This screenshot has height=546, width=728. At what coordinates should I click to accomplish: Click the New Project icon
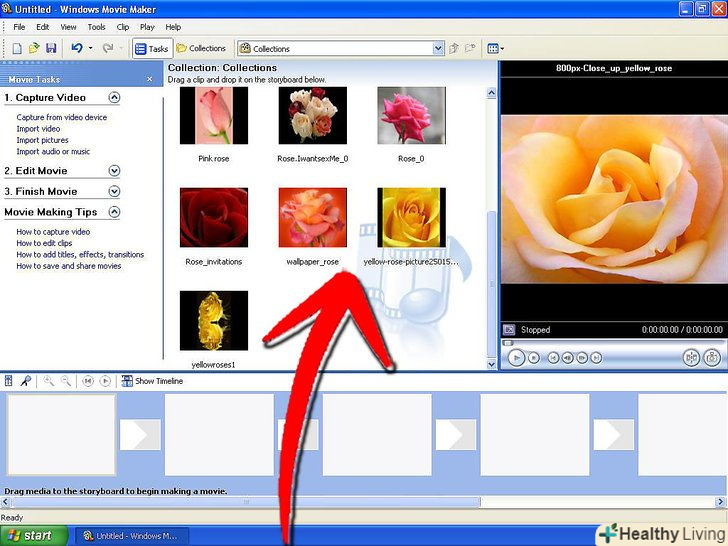[x=17, y=48]
